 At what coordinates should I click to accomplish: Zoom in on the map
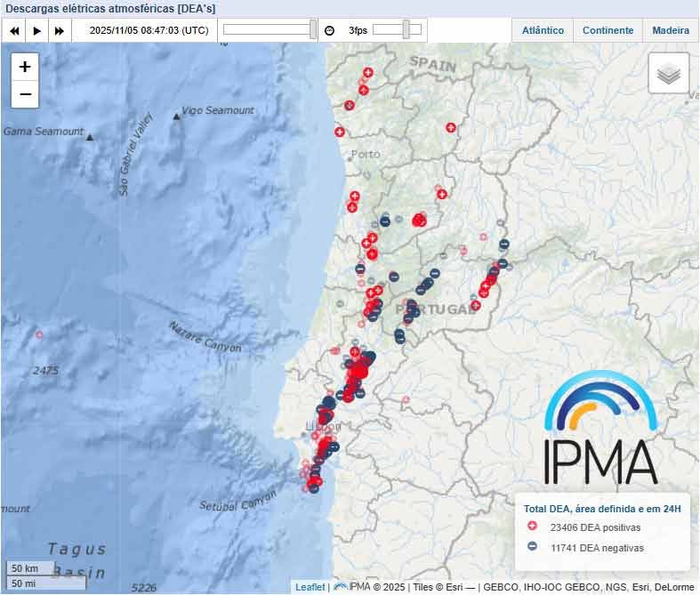pos(25,67)
